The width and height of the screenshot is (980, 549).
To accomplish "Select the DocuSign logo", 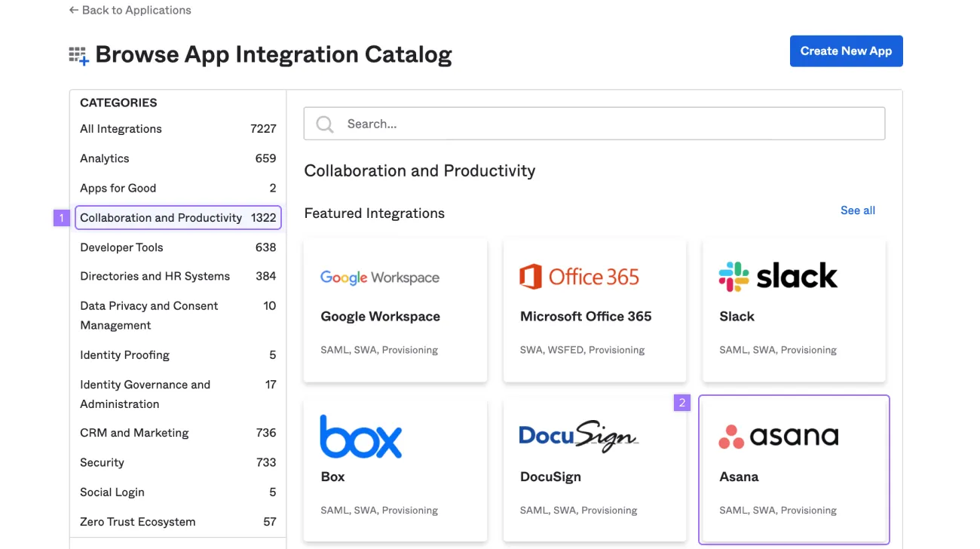I will pos(578,435).
